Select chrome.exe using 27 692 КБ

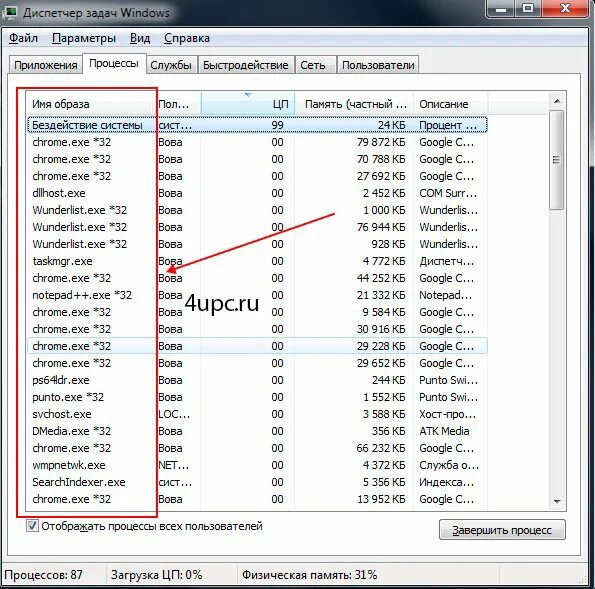click(x=257, y=176)
